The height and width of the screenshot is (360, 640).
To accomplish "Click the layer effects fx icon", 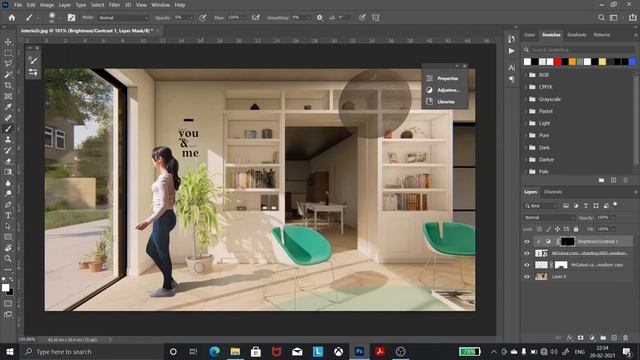I will point(570,338).
